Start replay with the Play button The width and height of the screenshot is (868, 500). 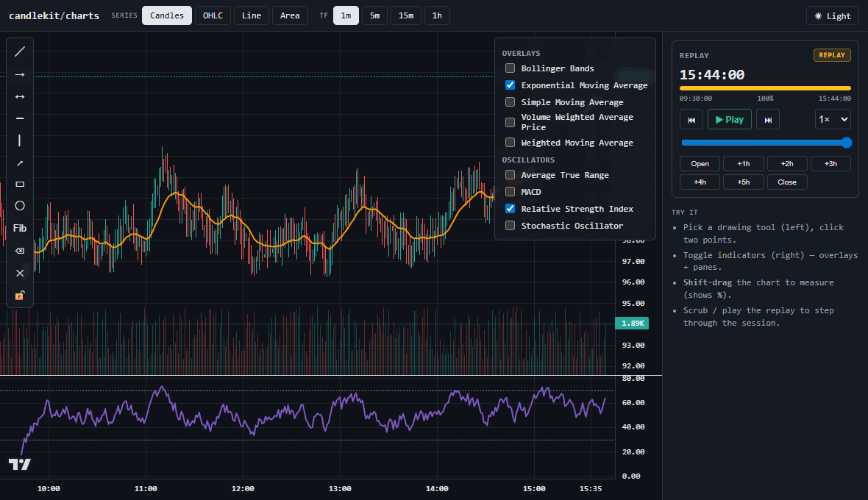pyautogui.click(x=729, y=119)
